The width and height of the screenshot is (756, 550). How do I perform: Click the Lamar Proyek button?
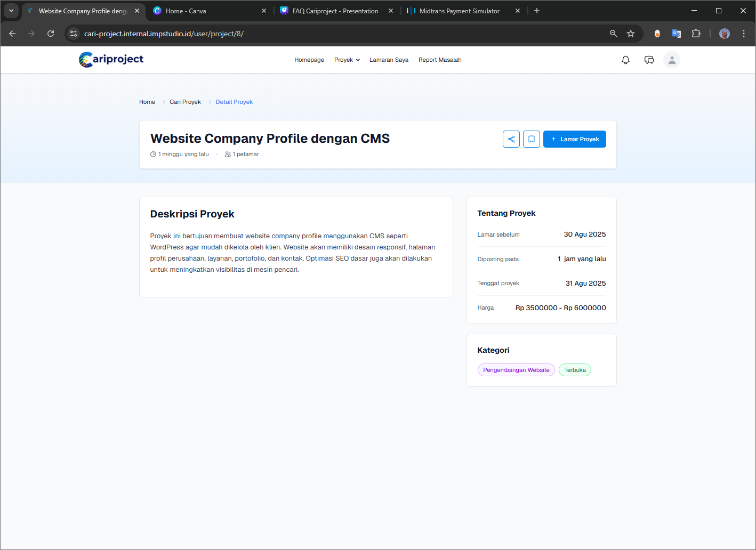point(574,139)
